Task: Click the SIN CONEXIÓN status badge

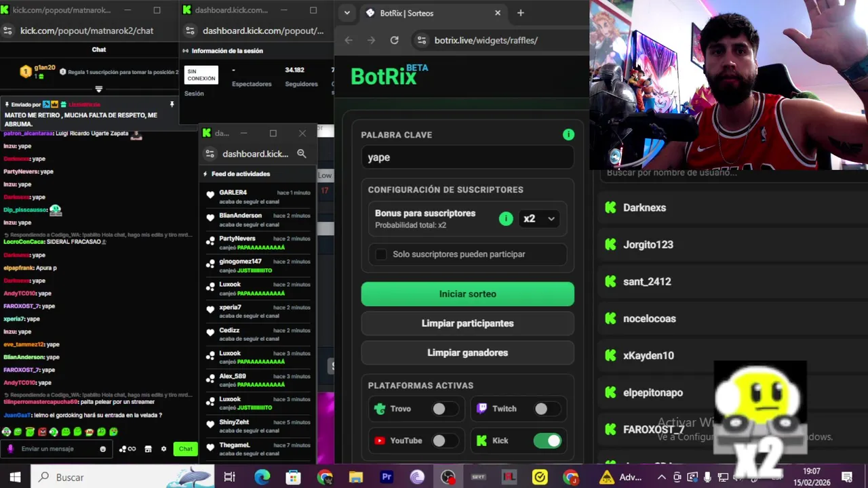Action: click(201, 75)
